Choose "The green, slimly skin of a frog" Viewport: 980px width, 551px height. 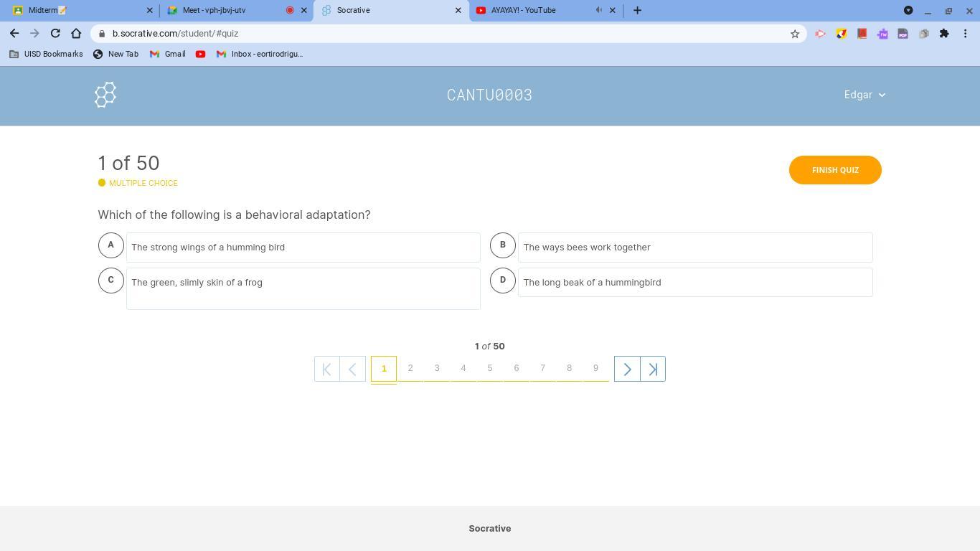(x=303, y=289)
